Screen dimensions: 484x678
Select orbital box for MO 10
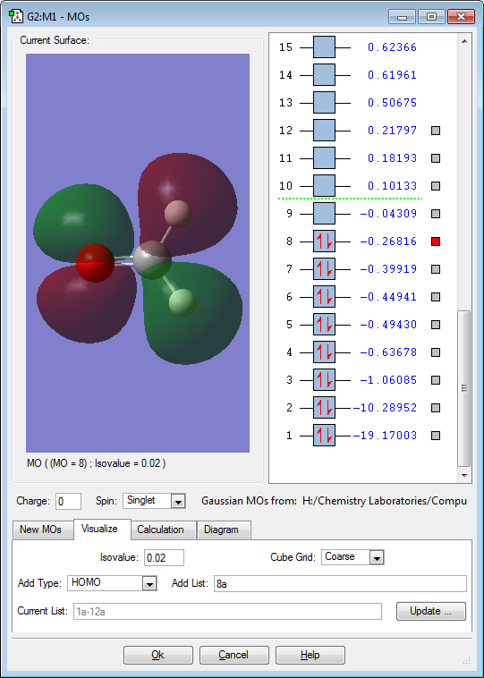(x=324, y=186)
